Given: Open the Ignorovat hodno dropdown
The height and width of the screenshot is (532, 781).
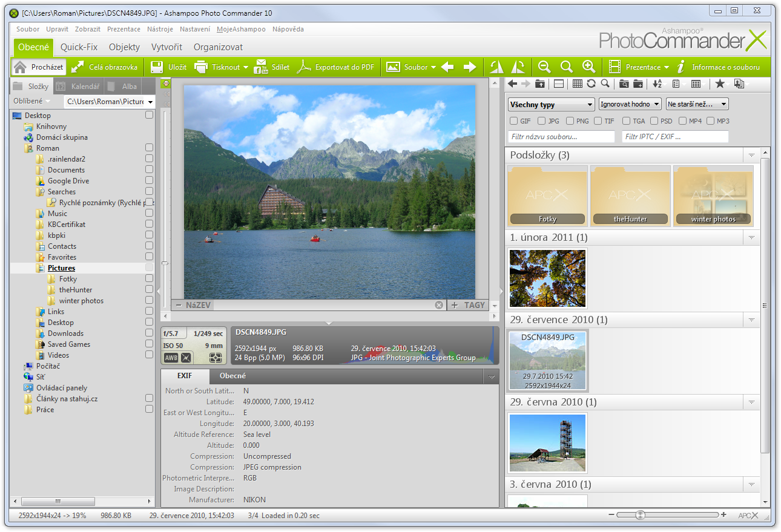Looking at the screenshot, I should [630, 104].
